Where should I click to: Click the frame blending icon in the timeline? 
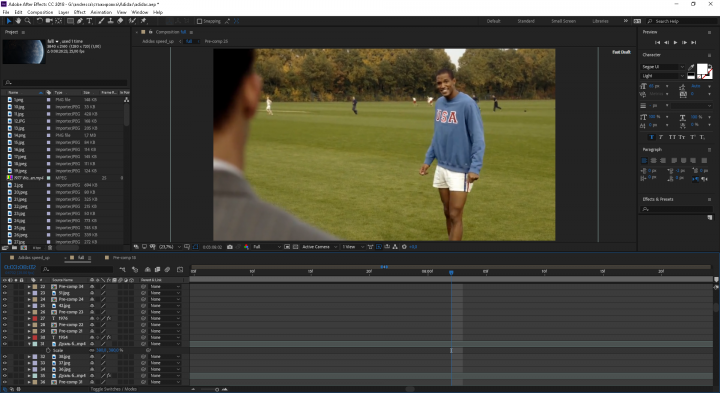click(157, 269)
